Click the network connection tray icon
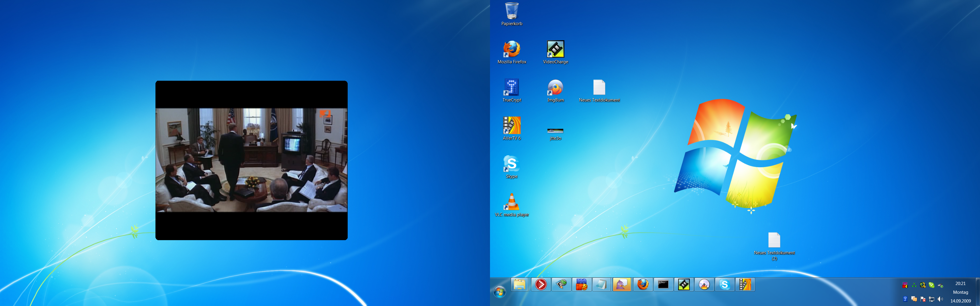Screen dimensions: 980x306 point(931,299)
